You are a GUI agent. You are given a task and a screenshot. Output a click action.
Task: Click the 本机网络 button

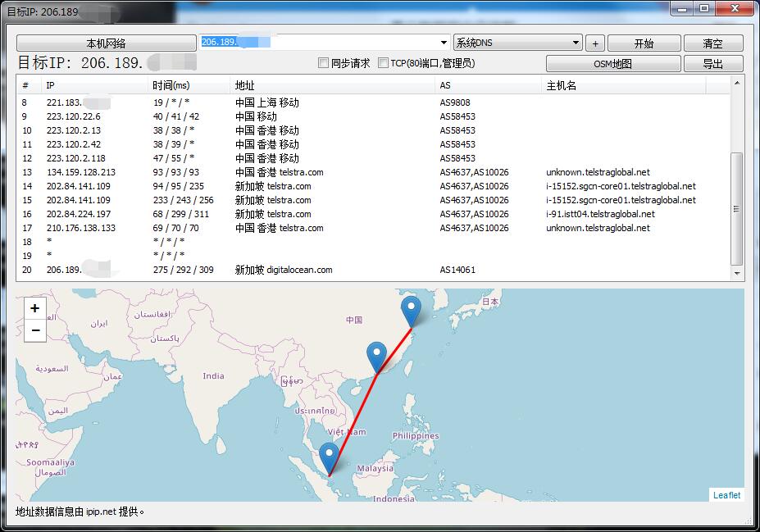pyautogui.click(x=106, y=43)
